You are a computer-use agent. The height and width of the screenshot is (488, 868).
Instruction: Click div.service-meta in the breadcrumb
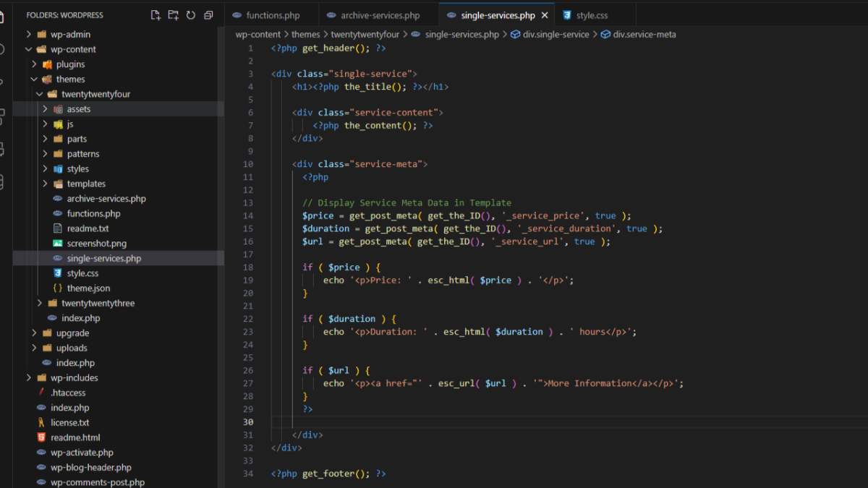click(x=644, y=34)
